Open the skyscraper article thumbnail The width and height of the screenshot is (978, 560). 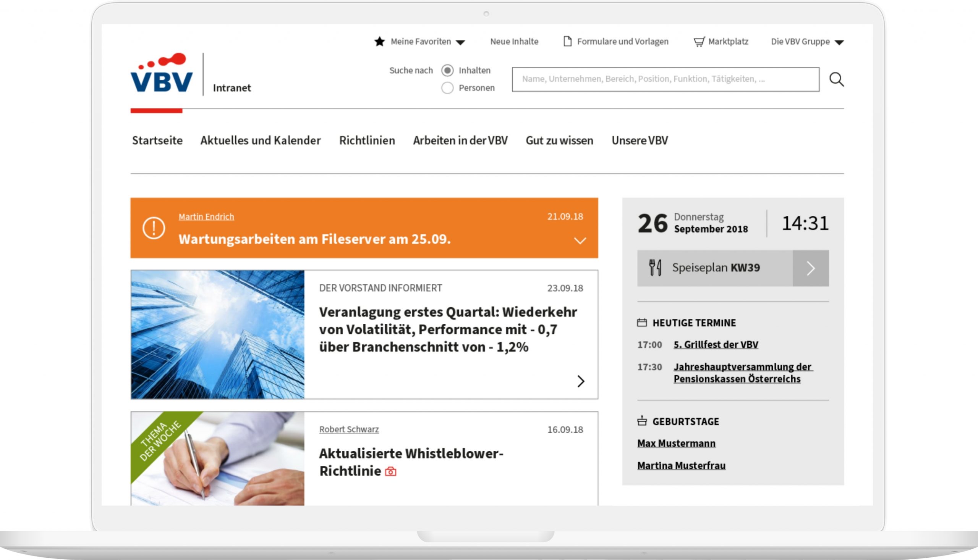pyautogui.click(x=217, y=334)
